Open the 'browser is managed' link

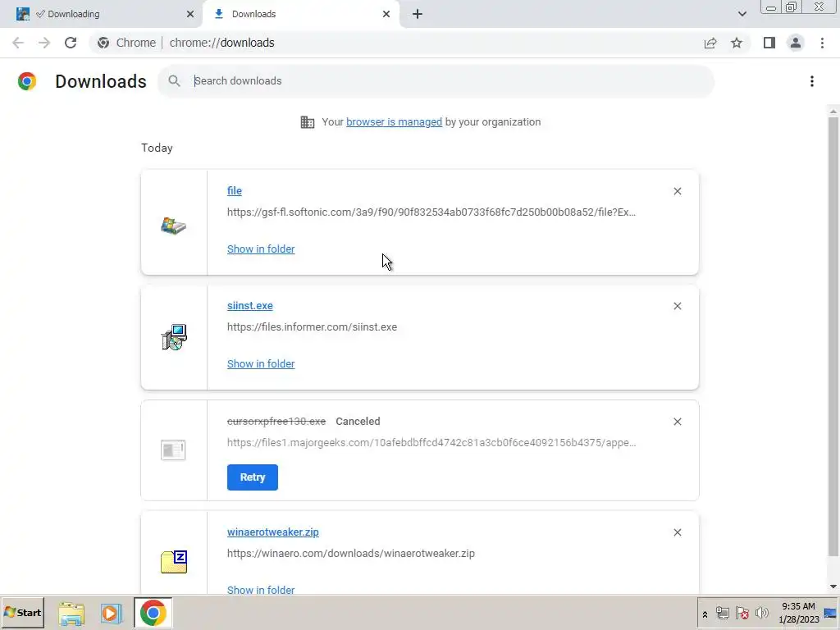pyautogui.click(x=395, y=121)
